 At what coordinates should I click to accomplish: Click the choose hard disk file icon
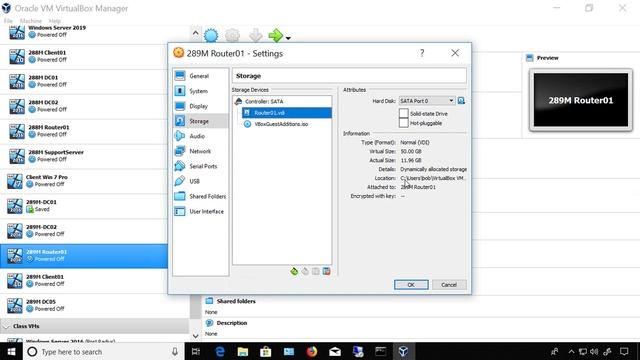coord(461,101)
